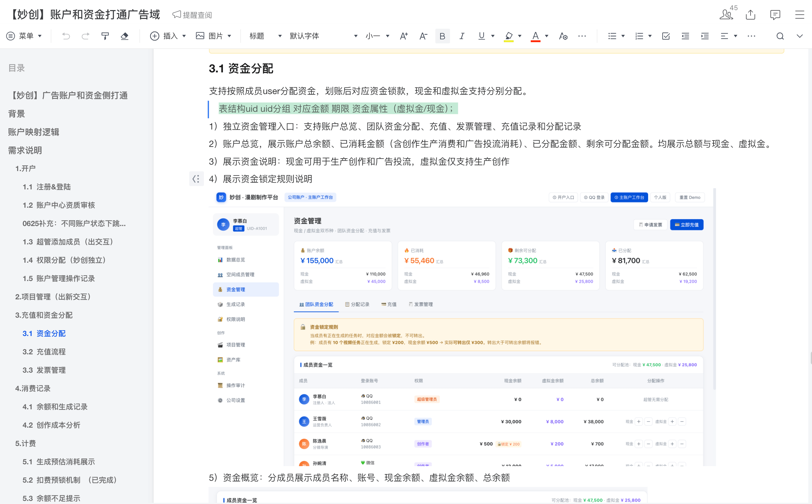Open the 菜单 dropdown

24,36
